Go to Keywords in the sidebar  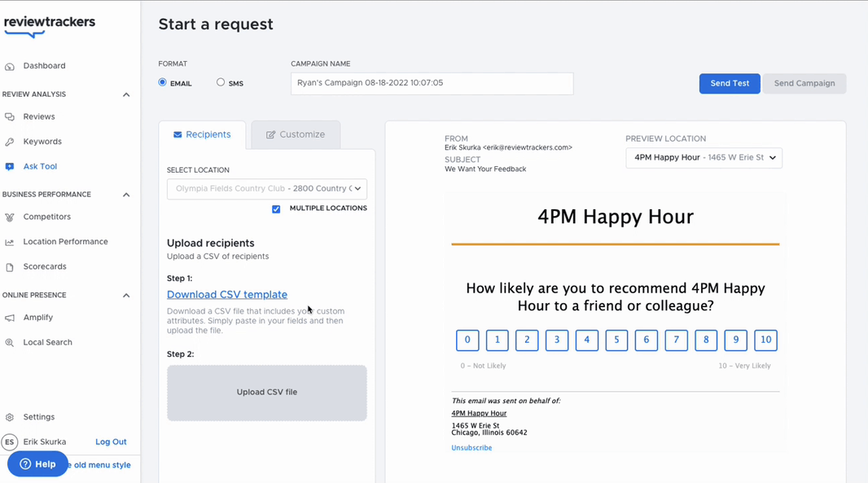[42, 142]
